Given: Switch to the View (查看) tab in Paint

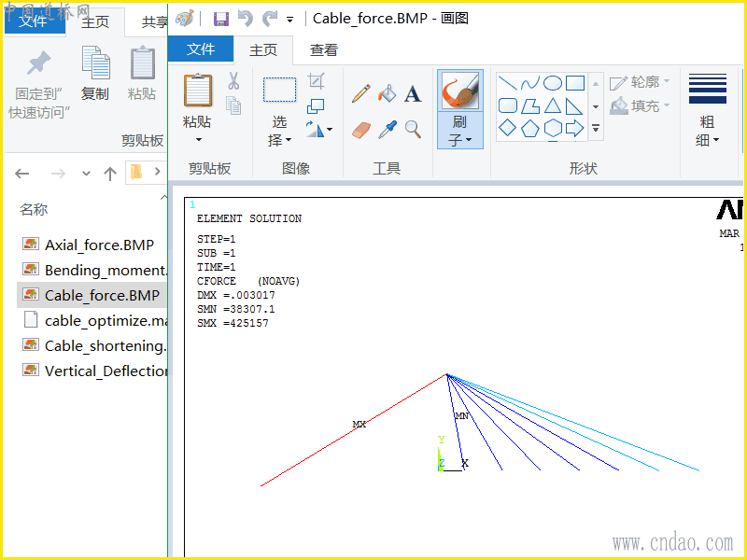Looking at the screenshot, I should point(324,50).
